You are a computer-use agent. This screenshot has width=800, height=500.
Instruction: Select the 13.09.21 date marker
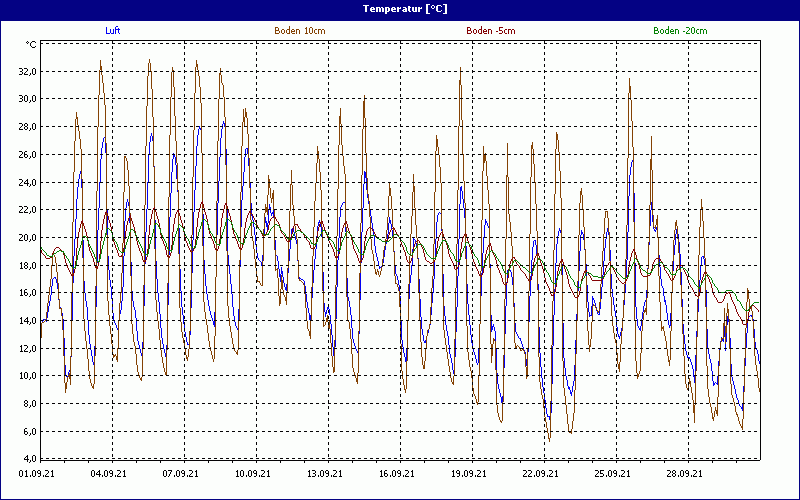(325, 474)
